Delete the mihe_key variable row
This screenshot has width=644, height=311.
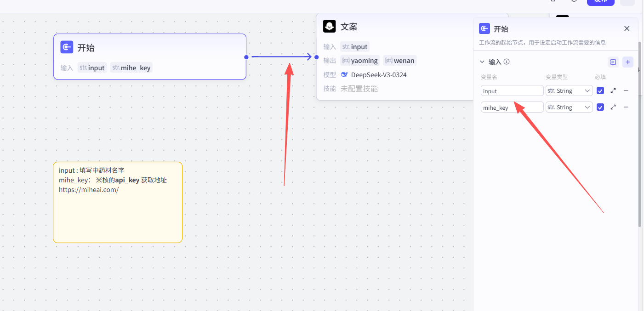click(626, 107)
